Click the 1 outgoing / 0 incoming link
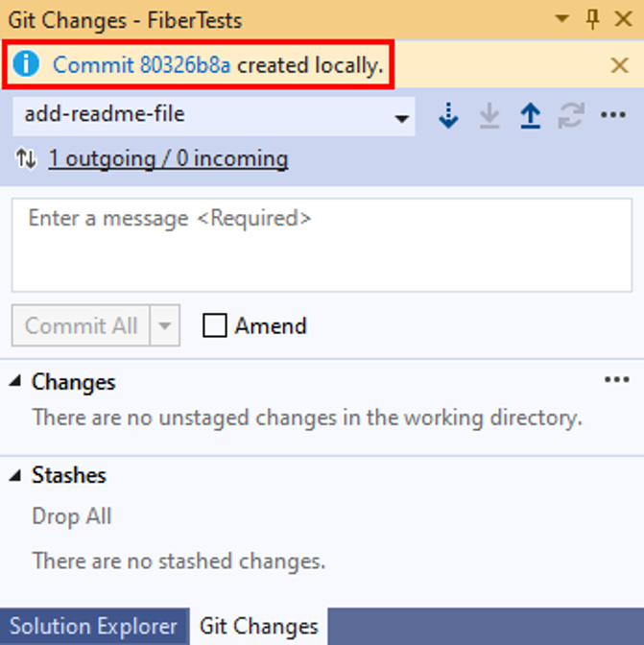 coord(169,159)
